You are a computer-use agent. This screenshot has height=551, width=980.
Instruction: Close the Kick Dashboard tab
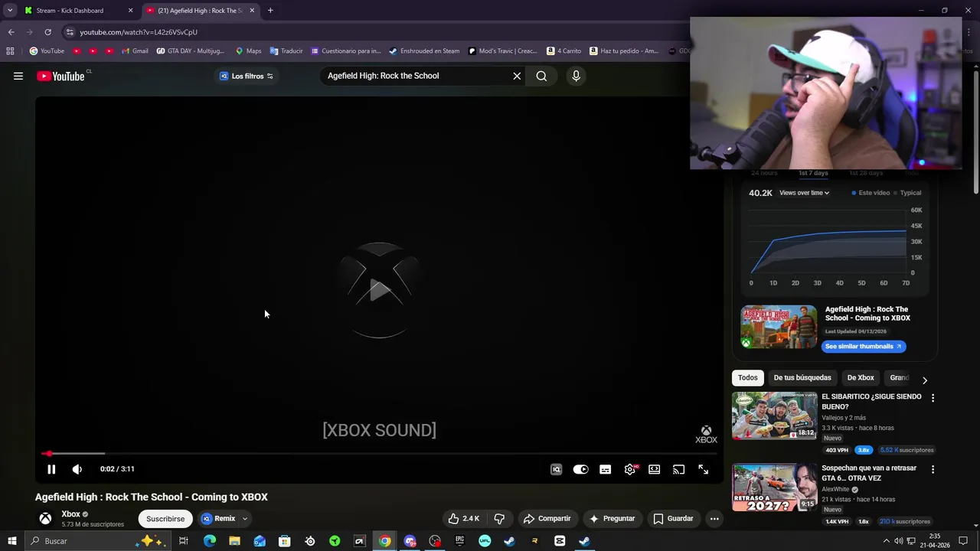pyautogui.click(x=130, y=11)
